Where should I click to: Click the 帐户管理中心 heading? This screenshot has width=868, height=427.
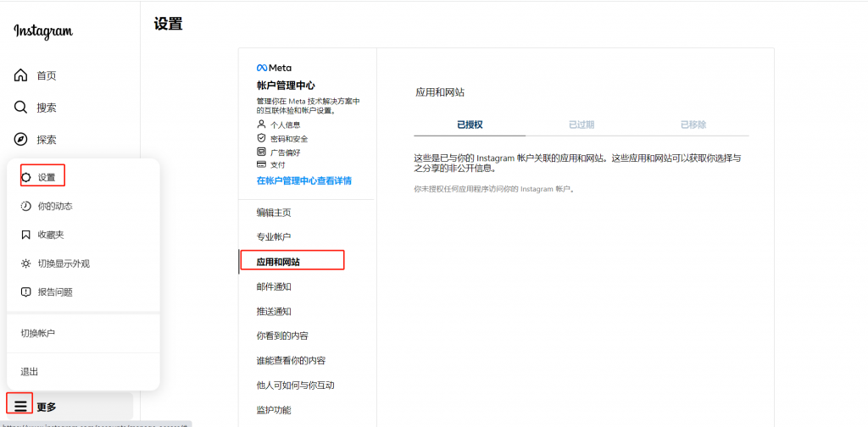(x=287, y=86)
